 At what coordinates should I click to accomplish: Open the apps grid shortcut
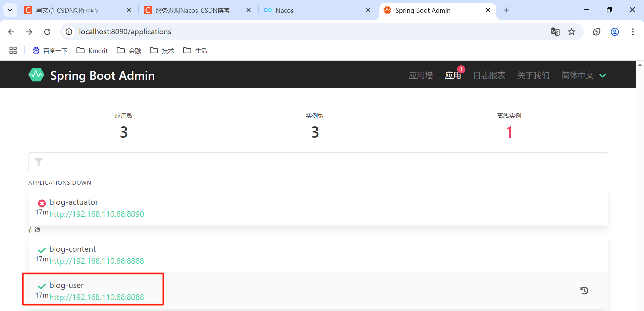13,51
